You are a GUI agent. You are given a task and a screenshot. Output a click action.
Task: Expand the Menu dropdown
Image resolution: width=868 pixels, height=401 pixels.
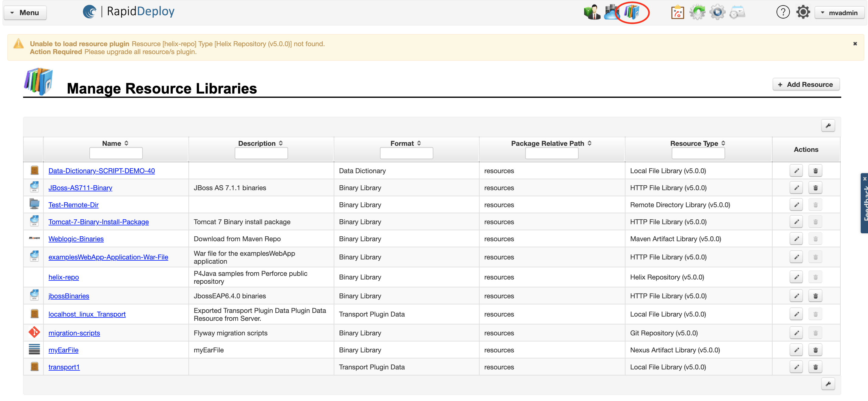tap(25, 13)
